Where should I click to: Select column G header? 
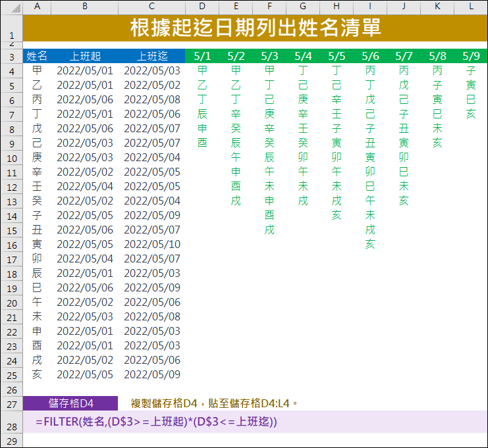tap(303, 7)
